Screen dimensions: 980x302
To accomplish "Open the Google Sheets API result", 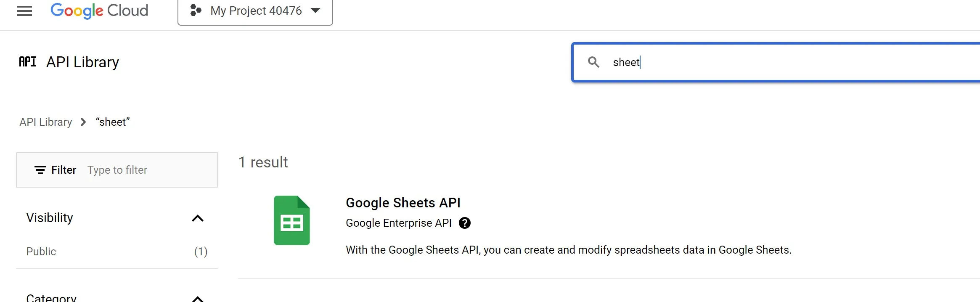I will [403, 203].
